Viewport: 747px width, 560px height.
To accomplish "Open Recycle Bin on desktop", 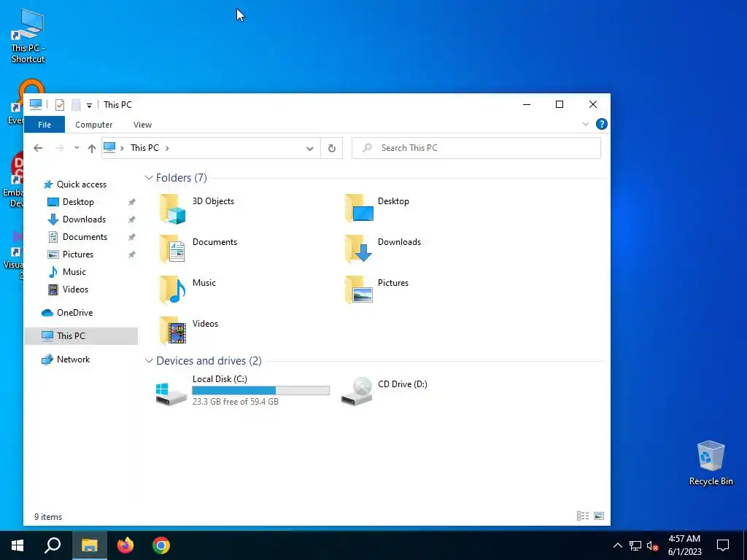I will tap(711, 463).
